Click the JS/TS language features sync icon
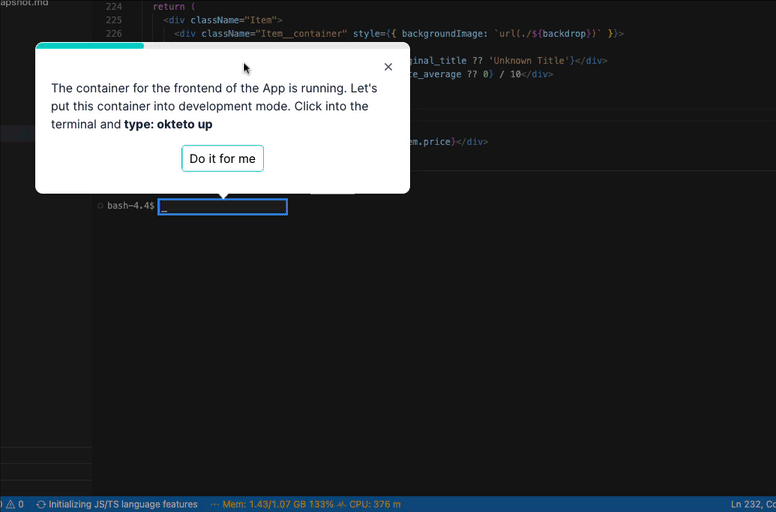 [41, 504]
